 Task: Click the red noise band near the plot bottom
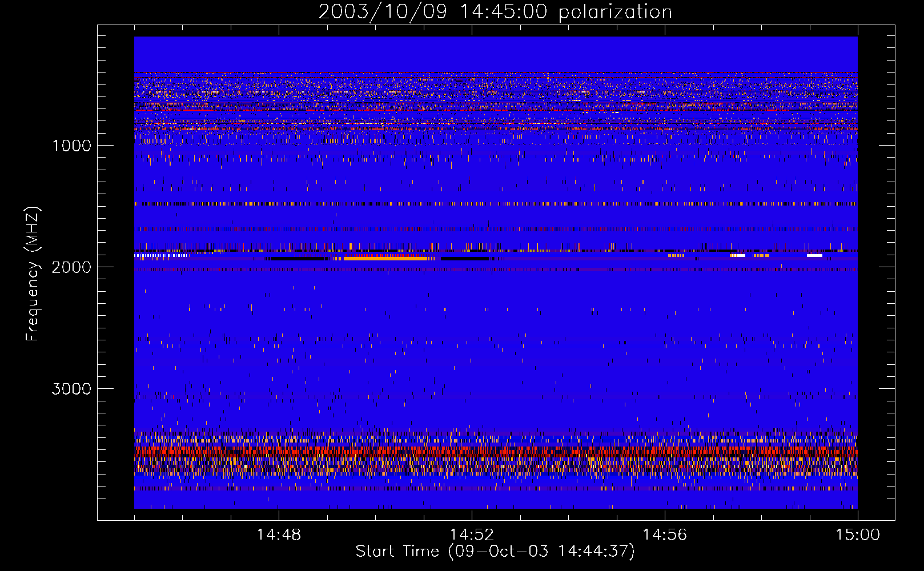tap(496, 451)
